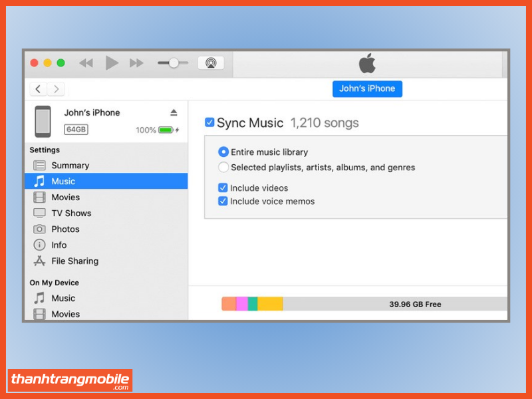Click the battery charge indicator icon
The width and height of the screenshot is (532, 399).
166,130
